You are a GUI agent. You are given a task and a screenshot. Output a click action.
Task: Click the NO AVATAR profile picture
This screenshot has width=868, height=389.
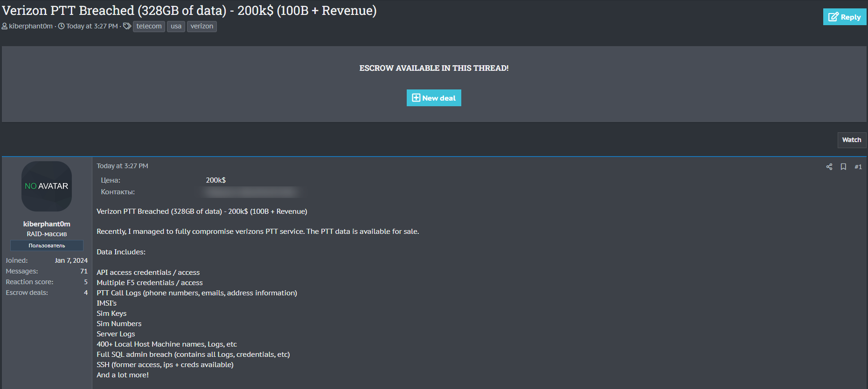47,186
